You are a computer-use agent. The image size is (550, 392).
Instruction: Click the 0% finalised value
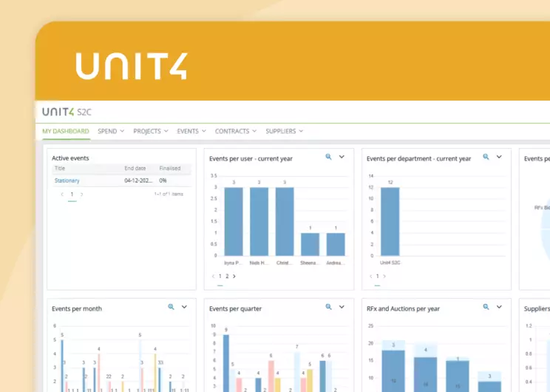tap(163, 180)
